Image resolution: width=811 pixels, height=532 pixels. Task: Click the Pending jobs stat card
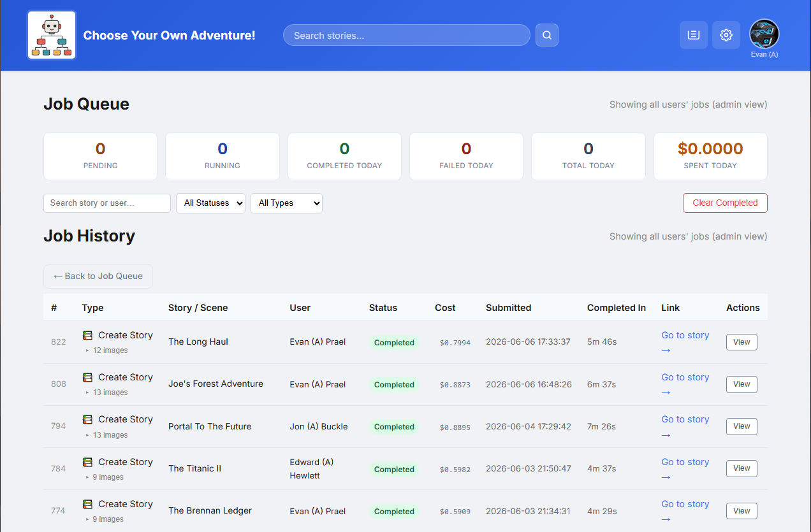(x=100, y=156)
